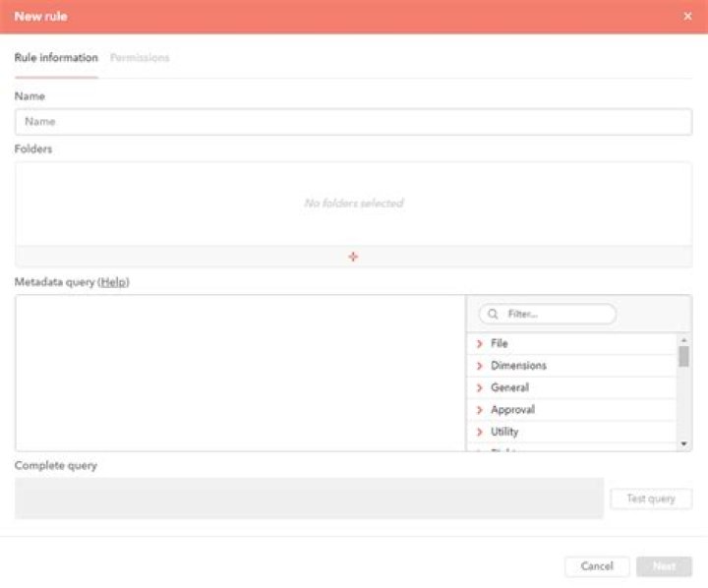Click the Cancel button

click(x=597, y=566)
